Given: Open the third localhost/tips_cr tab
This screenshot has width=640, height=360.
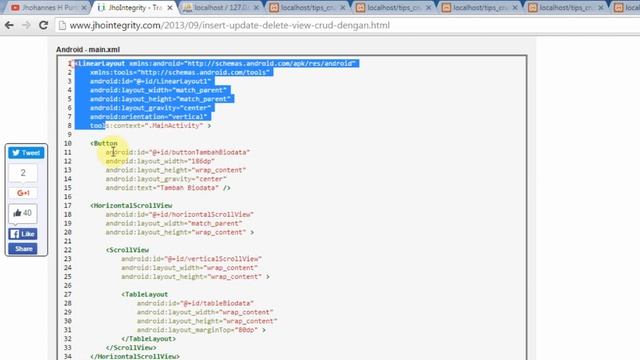Looking at the screenshot, I should (x=479, y=7).
